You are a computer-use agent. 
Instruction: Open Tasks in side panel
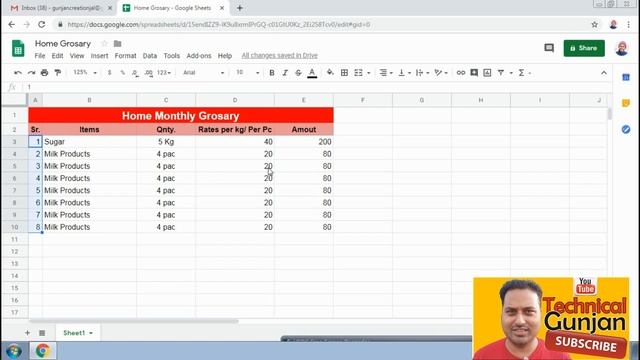[626, 129]
